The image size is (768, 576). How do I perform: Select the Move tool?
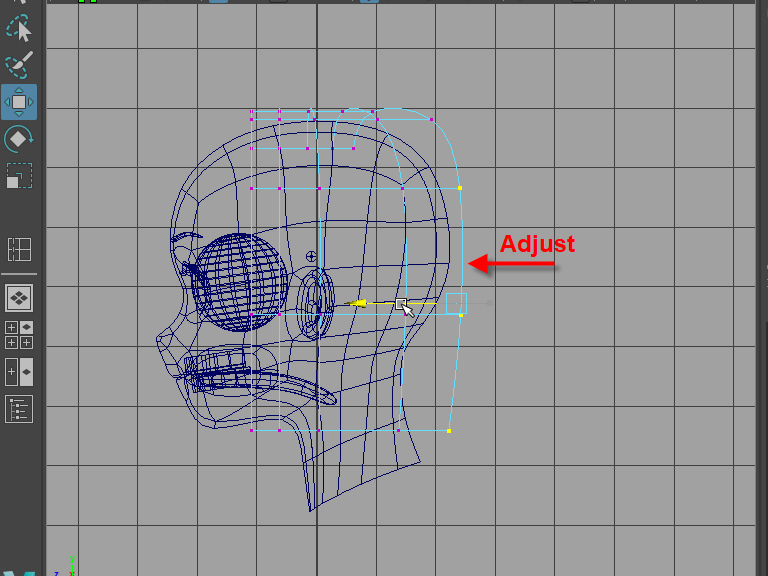(x=19, y=102)
